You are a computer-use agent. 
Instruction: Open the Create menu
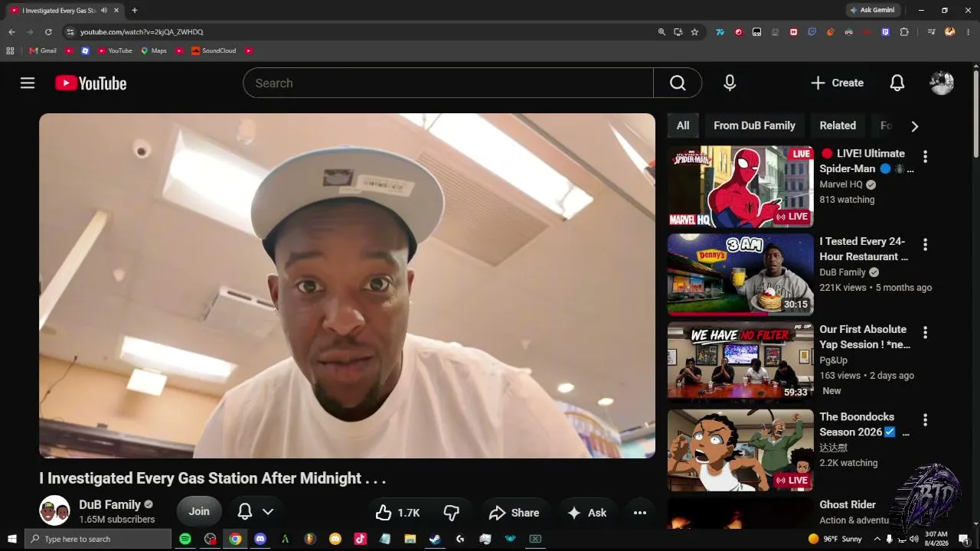pos(837,83)
